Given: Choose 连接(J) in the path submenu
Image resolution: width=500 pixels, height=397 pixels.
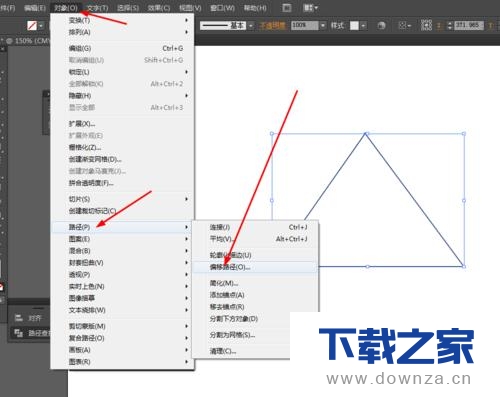Looking at the screenshot, I should [255, 227].
